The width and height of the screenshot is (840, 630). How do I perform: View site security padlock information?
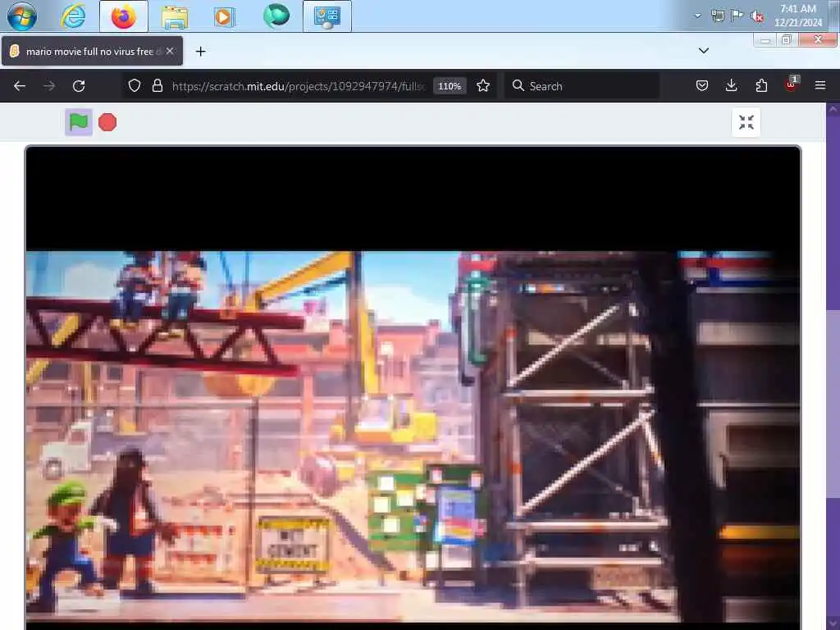pos(157,85)
